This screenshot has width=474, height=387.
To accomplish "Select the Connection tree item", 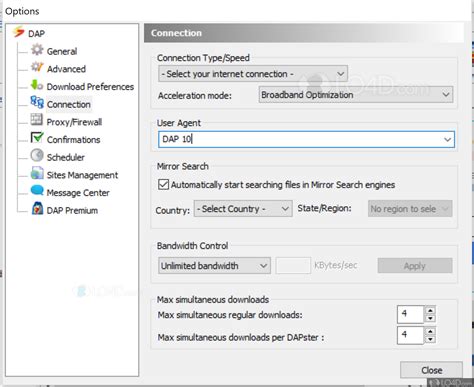I will (x=69, y=104).
